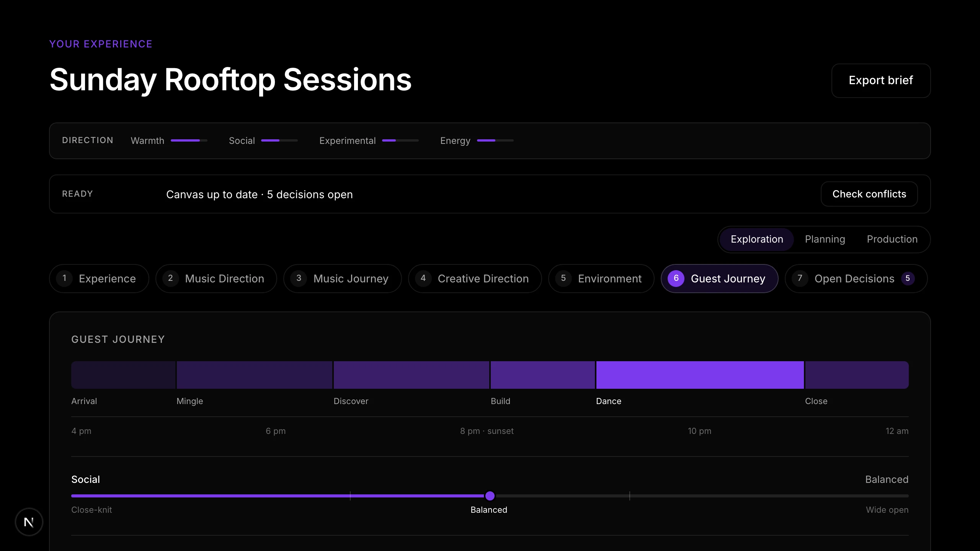Click the Export brief button
Image resolution: width=980 pixels, height=551 pixels.
[881, 80]
